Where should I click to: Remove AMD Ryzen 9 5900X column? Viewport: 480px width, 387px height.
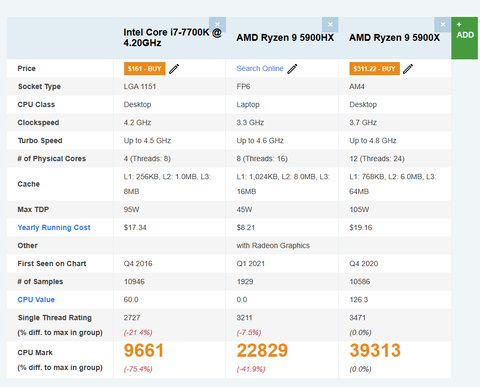point(443,24)
